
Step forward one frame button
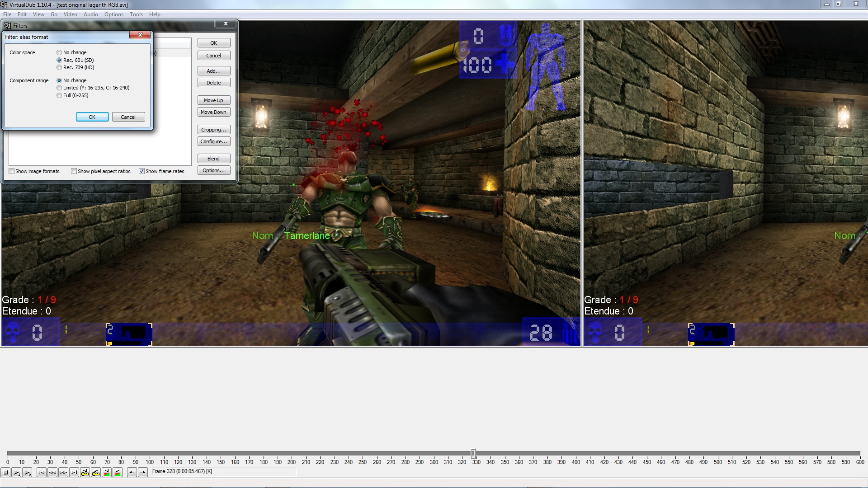click(63, 473)
